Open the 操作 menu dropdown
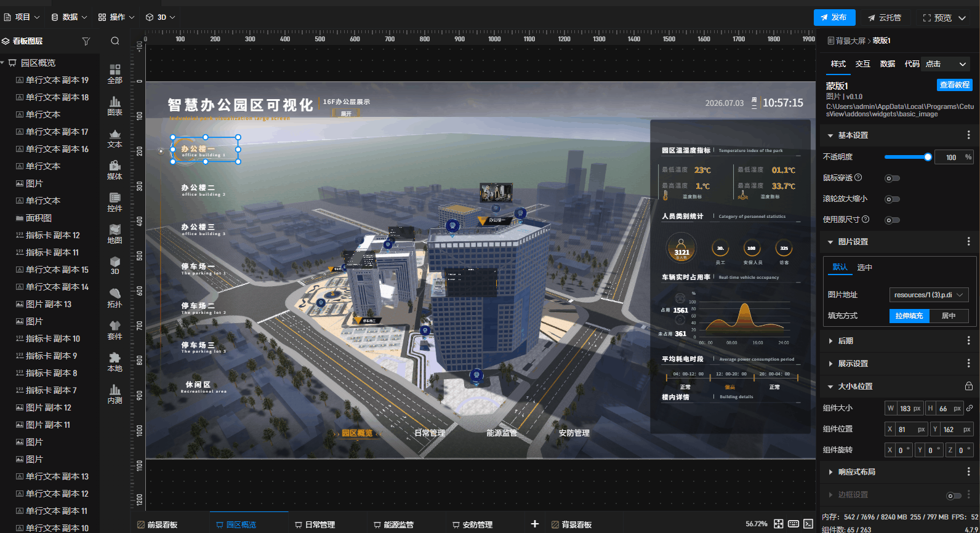Screen dimensions: 980x533 (116, 17)
